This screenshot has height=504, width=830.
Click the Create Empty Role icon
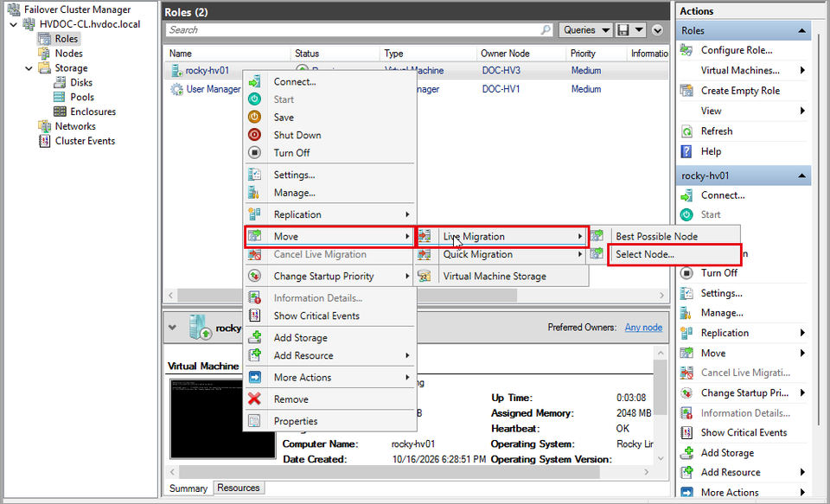[686, 91]
